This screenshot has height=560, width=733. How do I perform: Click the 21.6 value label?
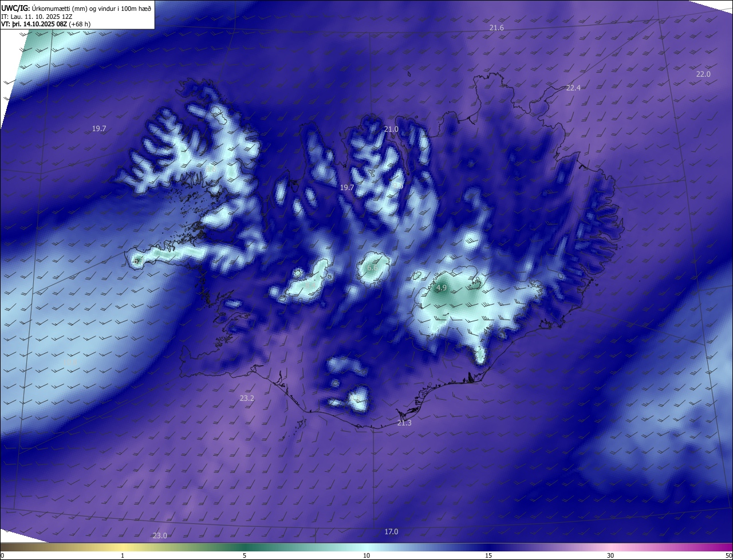496,28
